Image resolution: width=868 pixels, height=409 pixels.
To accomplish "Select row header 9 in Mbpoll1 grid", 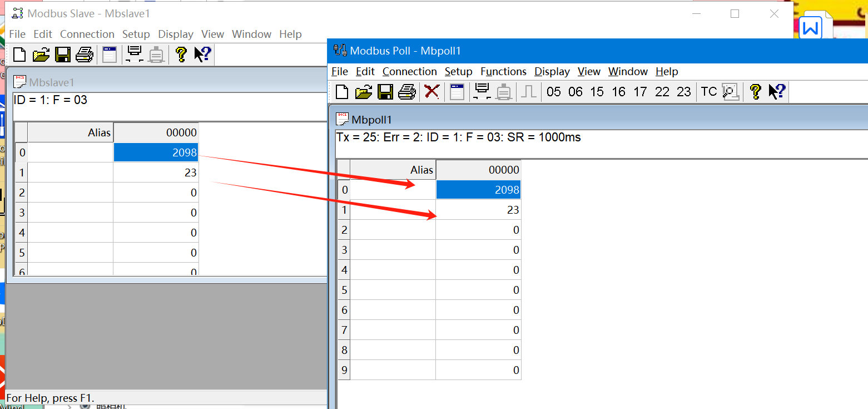I will click(x=344, y=370).
